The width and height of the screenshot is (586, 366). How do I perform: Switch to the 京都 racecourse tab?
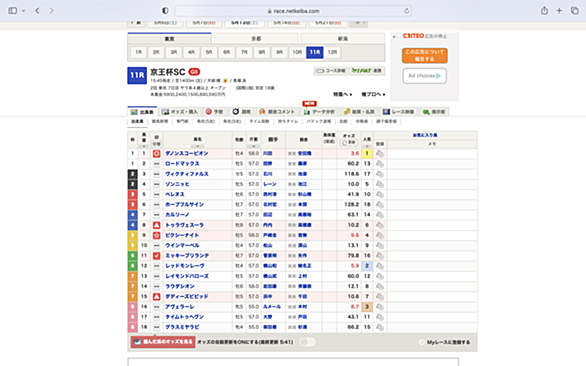[x=256, y=39]
